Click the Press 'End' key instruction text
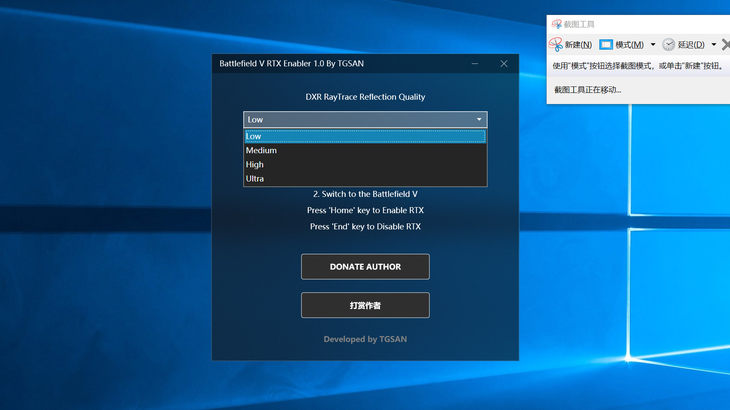 click(365, 227)
